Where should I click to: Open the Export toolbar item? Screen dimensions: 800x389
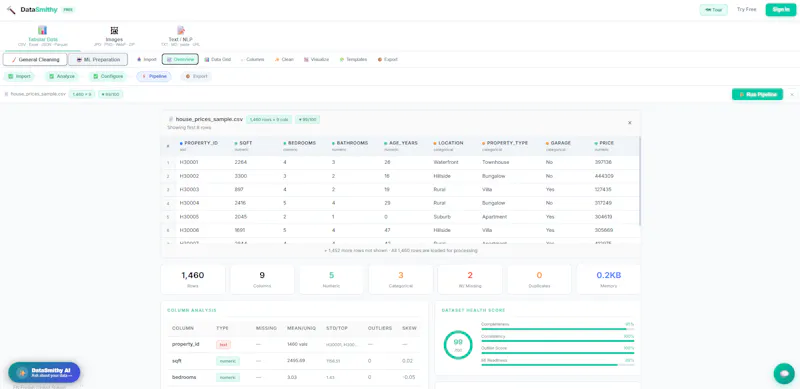pos(388,59)
